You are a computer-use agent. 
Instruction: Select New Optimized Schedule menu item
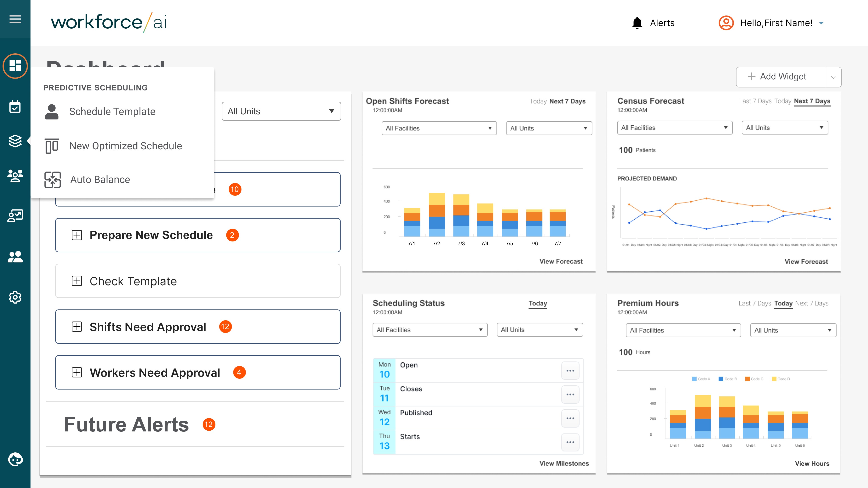[x=125, y=146]
